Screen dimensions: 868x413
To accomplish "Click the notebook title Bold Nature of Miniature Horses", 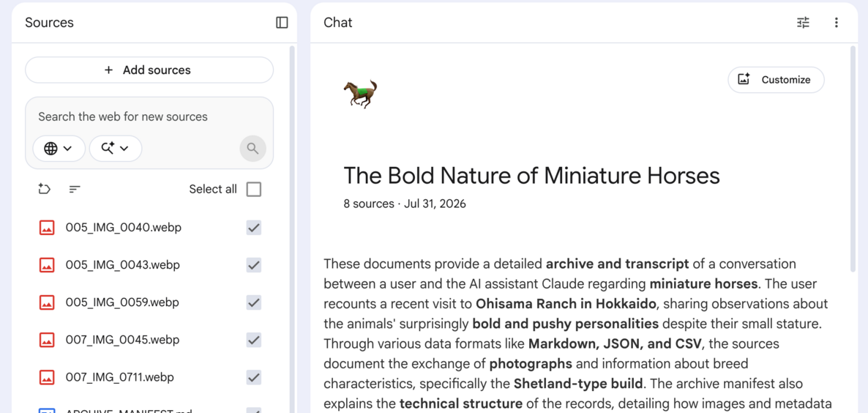I will [x=531, y=176].
